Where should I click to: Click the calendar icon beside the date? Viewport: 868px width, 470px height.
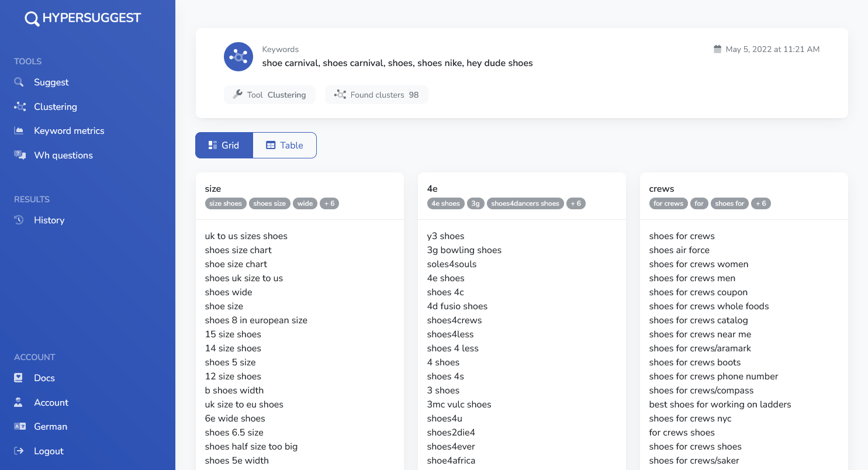pyautogui.click(x=717, y=49)
